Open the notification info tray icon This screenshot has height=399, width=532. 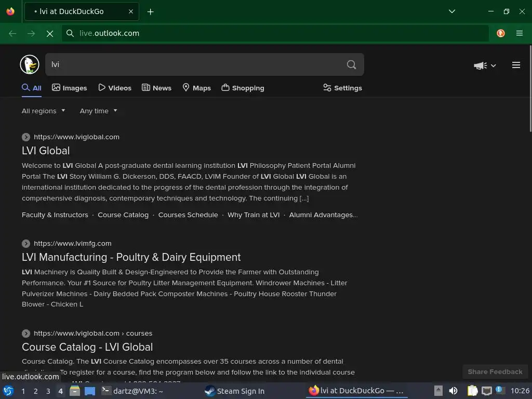pyautogui.click(x=500, y=390)
